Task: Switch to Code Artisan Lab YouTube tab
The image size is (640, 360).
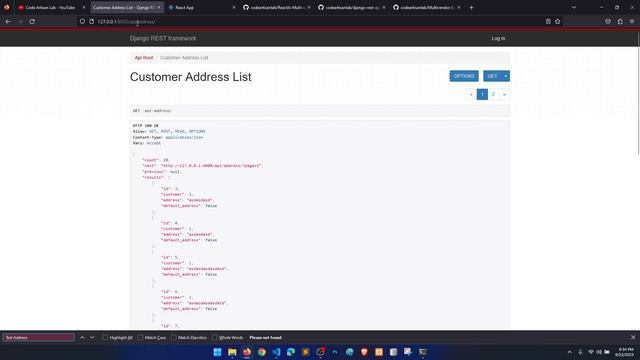Action: (50, 7)
